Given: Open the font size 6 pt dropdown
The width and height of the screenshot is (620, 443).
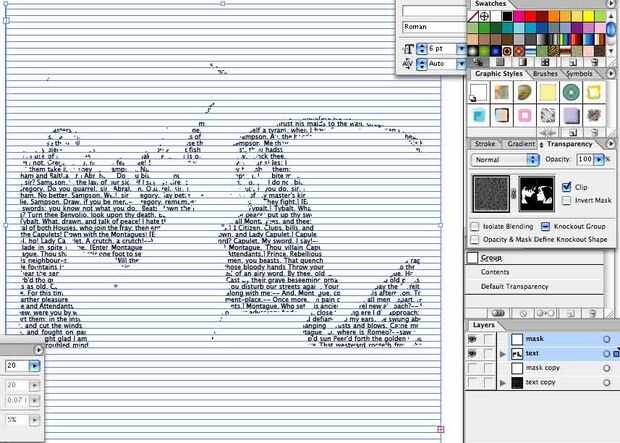Looking at the screenshot, I should pyautogui.click(x=461, y=49).
